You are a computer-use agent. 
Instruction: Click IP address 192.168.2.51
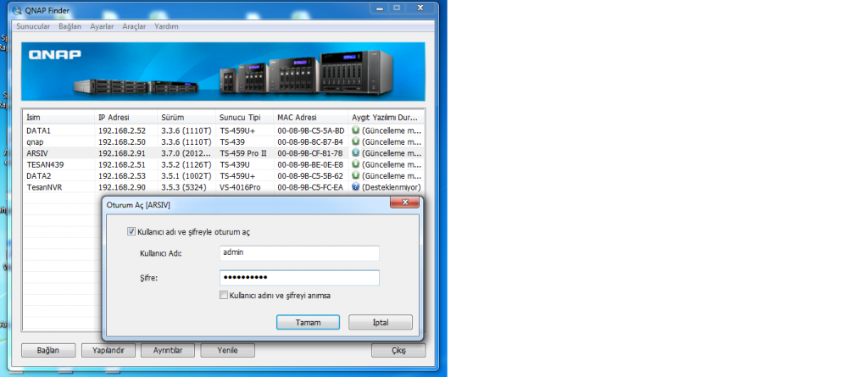[122, 164]
